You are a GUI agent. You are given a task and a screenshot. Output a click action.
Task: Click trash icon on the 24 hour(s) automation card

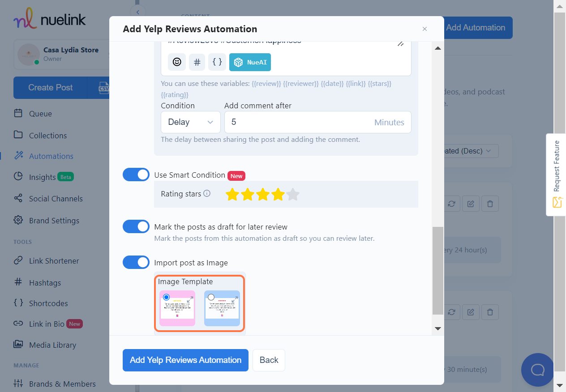click(x=490, y=204)
